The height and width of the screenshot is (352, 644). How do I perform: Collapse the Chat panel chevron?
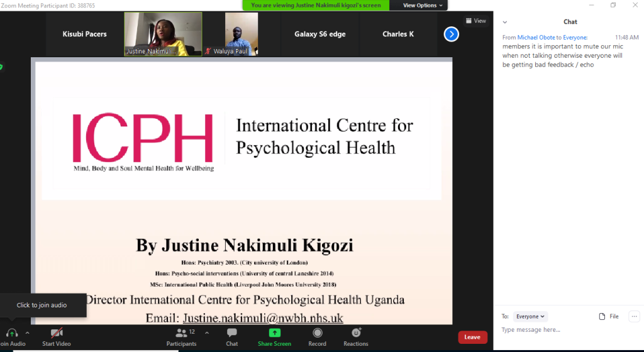pyautogui.click(x=504, y=22)
